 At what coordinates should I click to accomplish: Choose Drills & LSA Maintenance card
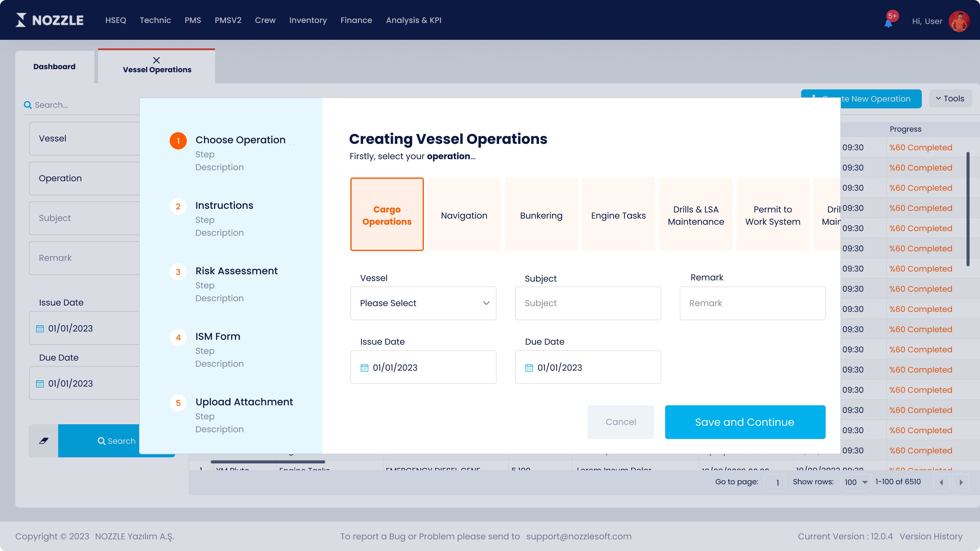[696, 214]
